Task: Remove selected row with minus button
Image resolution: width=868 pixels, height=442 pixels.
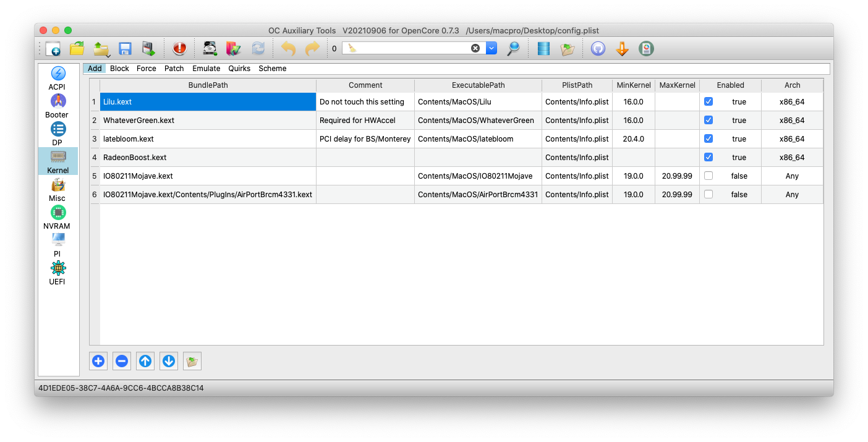Action: click(122, 361)
